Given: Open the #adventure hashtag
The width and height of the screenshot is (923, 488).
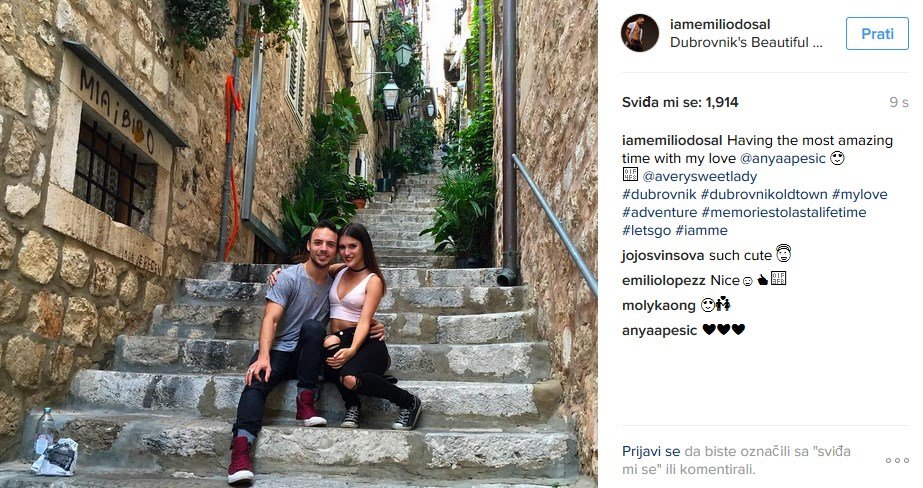Looking at the screenshot, I should (659, 212).
